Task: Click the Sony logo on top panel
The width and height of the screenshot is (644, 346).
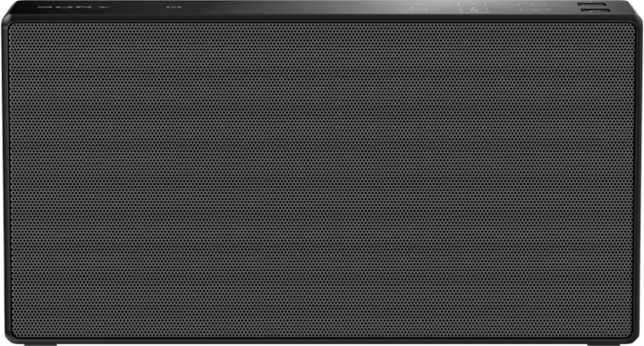Action: [74, 6]
